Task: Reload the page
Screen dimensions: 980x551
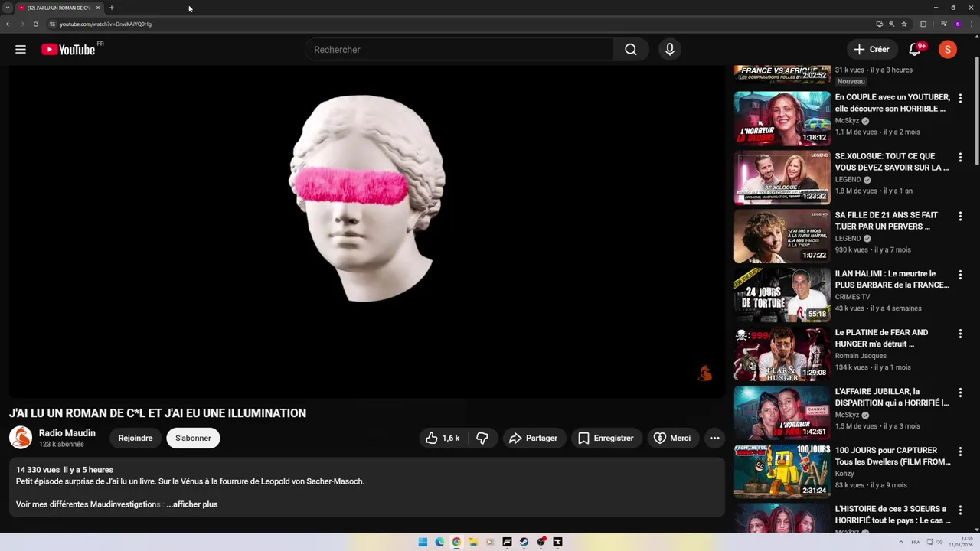Action: point(35,24)
